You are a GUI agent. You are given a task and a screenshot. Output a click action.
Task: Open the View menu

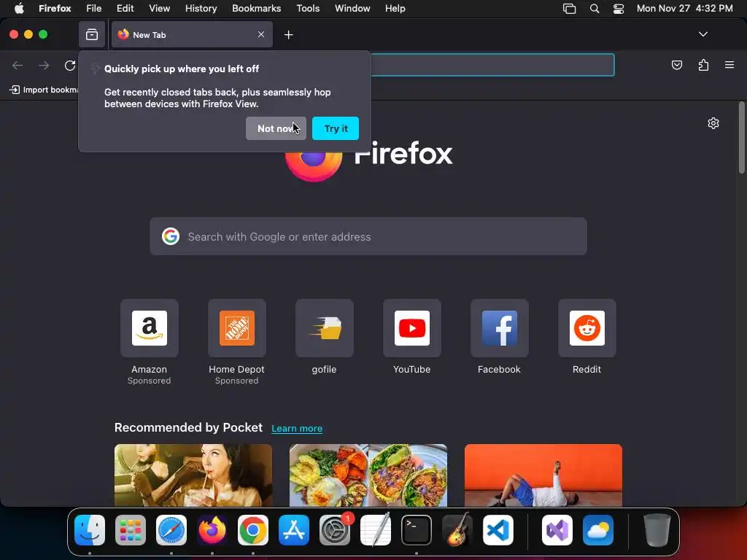coord(159,8)
